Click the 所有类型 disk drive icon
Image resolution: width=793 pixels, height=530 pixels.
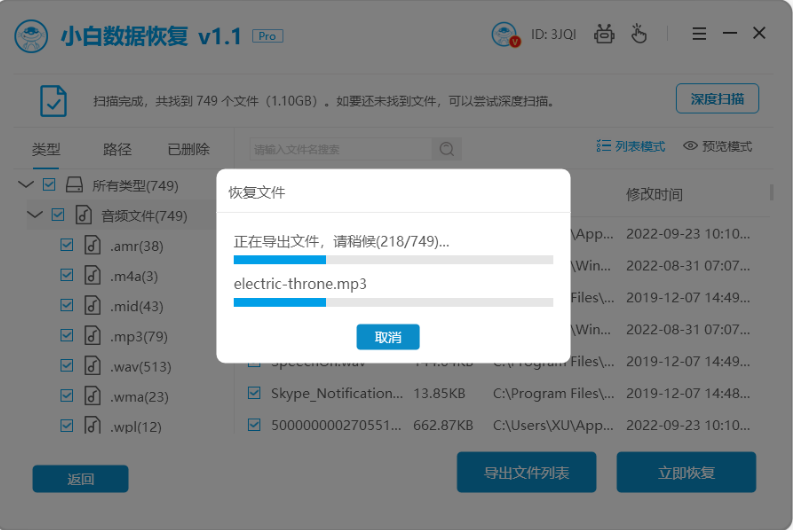tap(75, 185)
